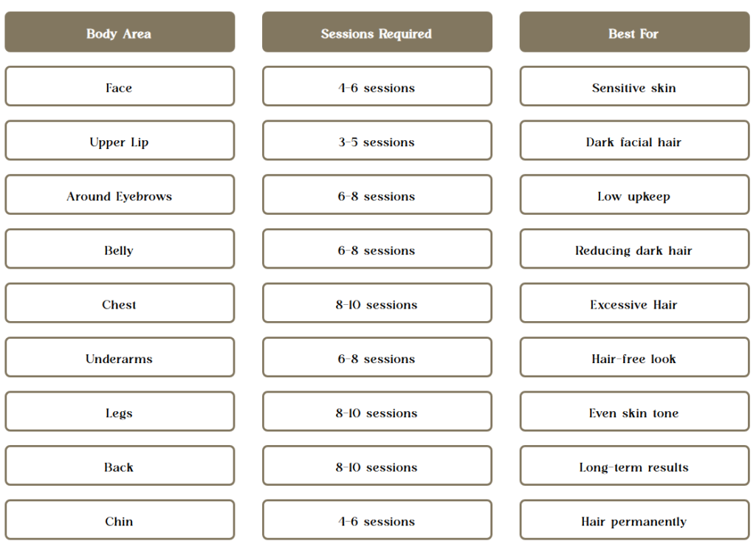Select the Sensitive skin cell
Image resolution: width=756 pixels, height=544 pixels.
point(633,87)
